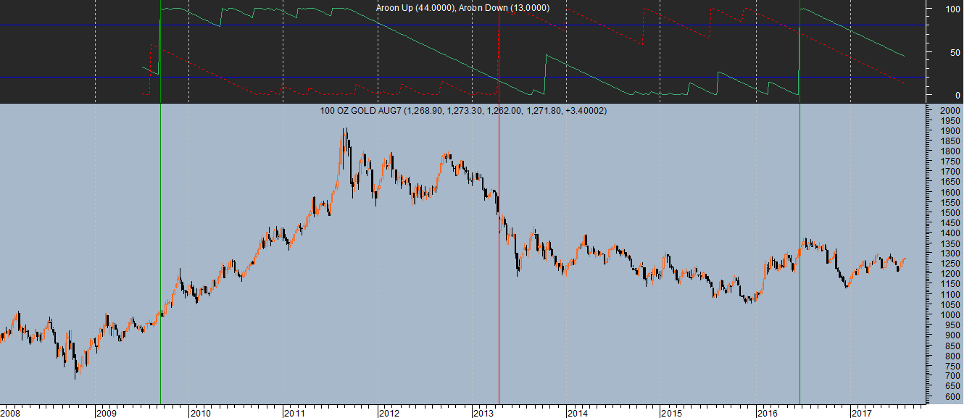Select the red dashed Aroon Down line's final endpoint
The image size is (980, 418).
(x=903, y=83)
